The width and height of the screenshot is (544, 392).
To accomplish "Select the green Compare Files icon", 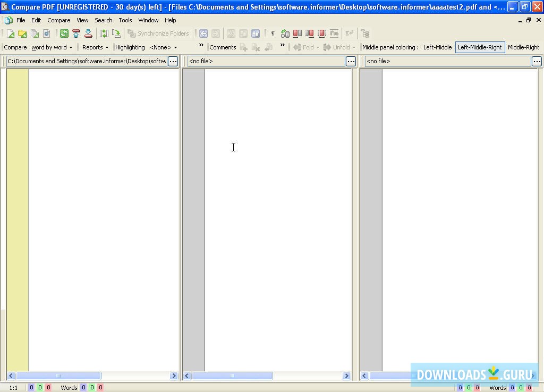I will [x=63, y=33].
